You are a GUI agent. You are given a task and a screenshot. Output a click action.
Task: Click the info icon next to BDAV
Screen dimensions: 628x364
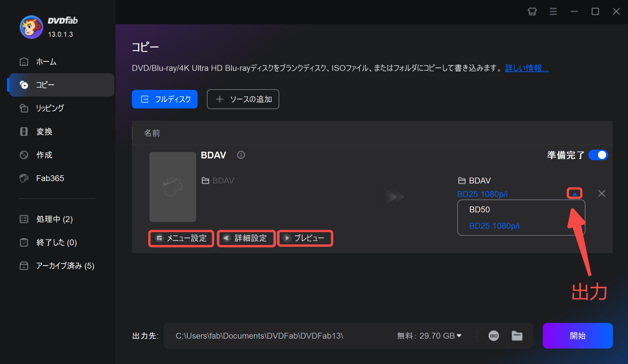tap(241, 155)
